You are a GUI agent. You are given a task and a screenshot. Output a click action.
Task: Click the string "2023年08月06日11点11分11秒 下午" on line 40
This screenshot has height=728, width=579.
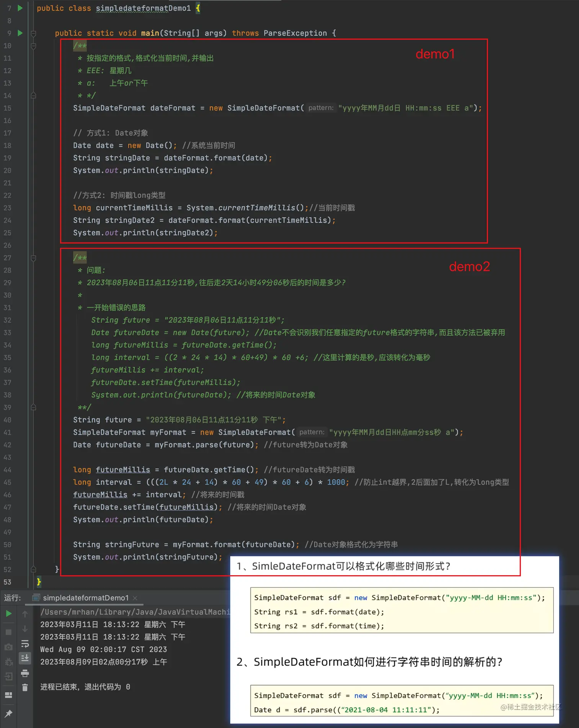pos(214,420)
